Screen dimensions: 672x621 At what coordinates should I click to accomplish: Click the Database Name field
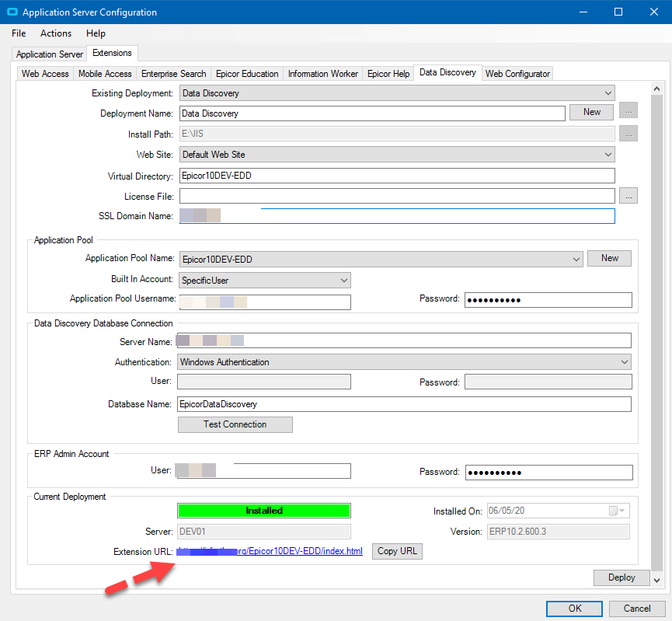pyautogui.click(x=404, y=404)
